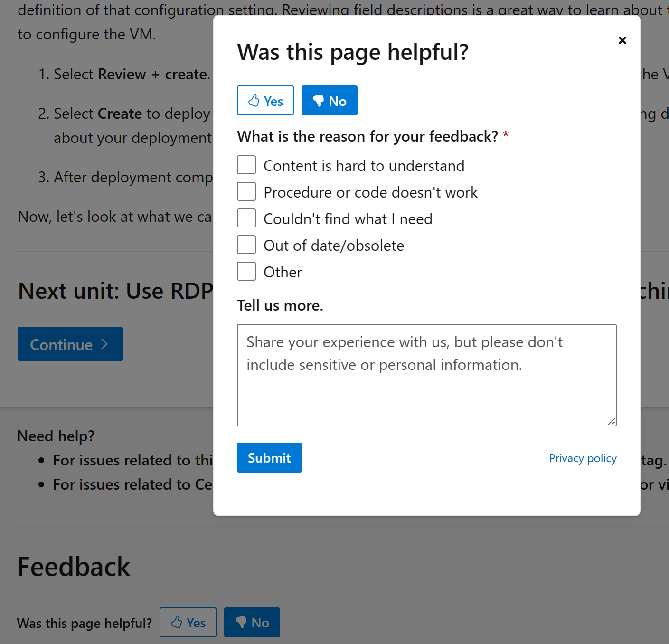This screenshot has width=669, height=644.
Task: Check 'Out of date/obsolete'
Action: click(x=246, y=245)
